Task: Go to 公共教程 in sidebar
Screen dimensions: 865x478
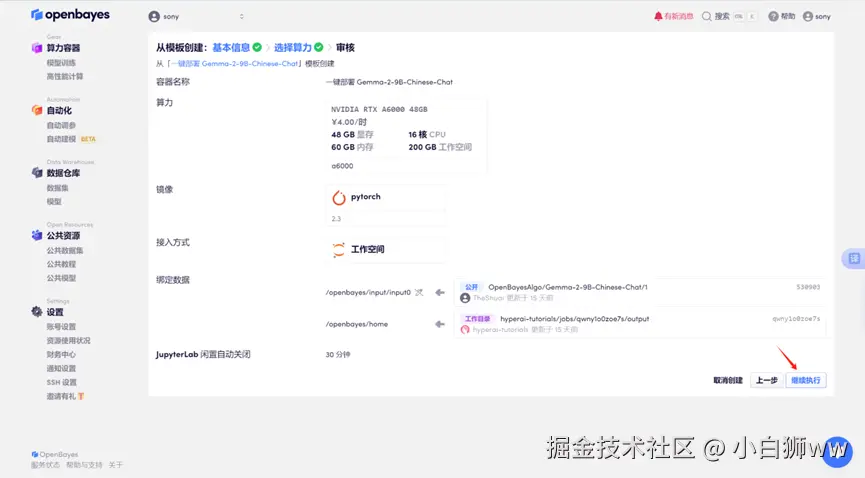Action: (x=61, y=264)
